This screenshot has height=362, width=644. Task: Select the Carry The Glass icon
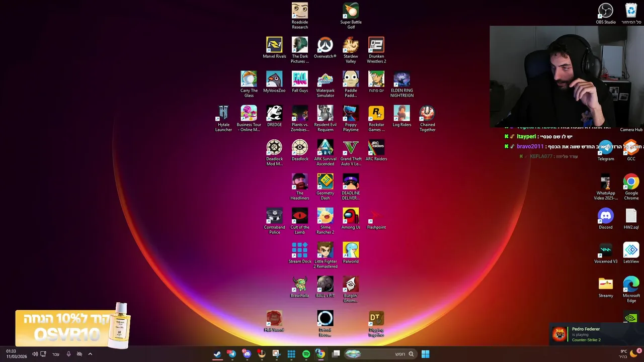pos(249,84)
